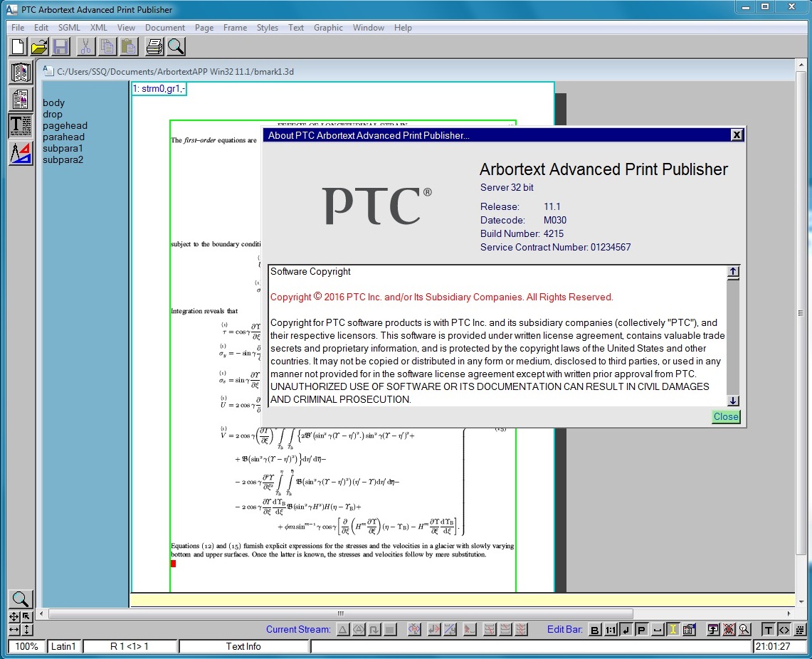
Task: Open the Edit menu
Action: 41,28
